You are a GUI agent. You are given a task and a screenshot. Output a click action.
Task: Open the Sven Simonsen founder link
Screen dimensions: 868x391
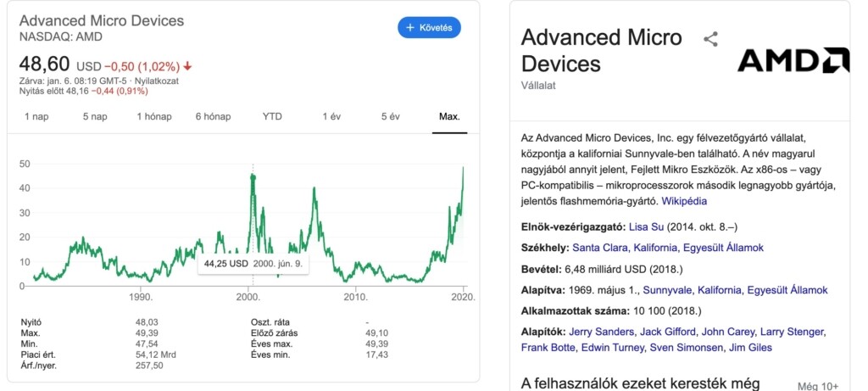(687, 347)
